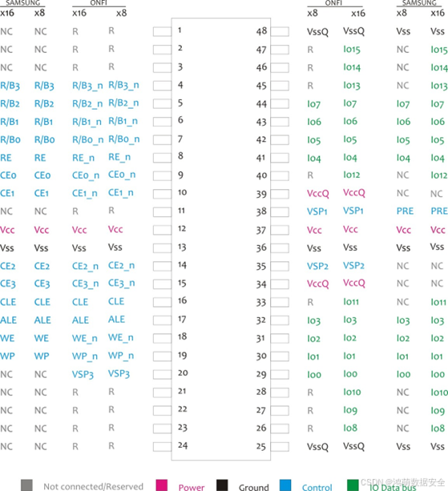Select 'Vss' on pin 25 in Samsung x8 column
Image resolution: width=448 pixels, height=491 pixels.
pos(403,446)
